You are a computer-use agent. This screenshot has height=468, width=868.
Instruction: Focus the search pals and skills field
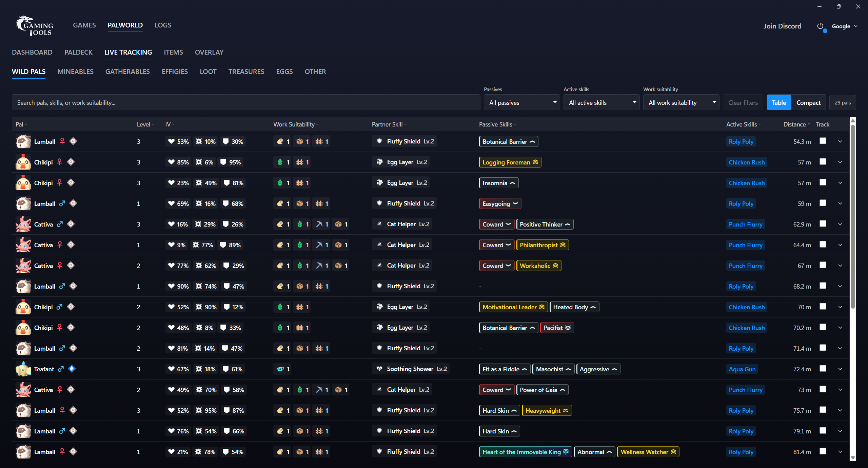[246, 102]
